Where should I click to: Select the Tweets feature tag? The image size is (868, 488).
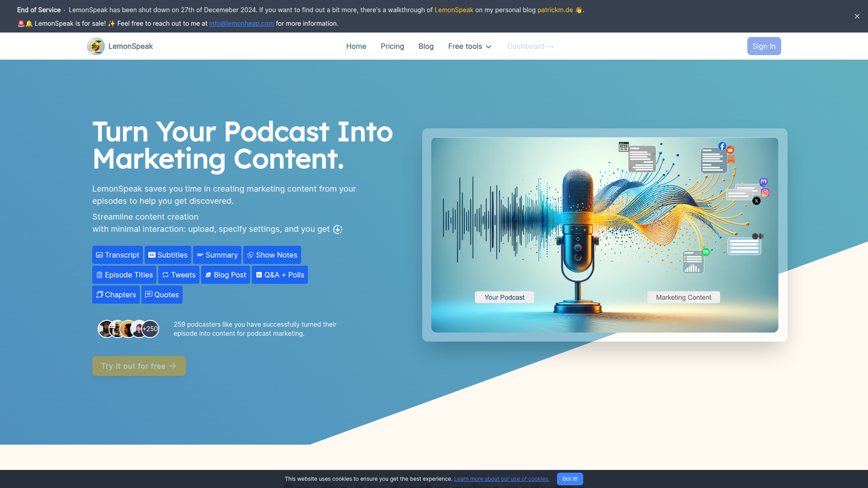[x=179, y=275]
